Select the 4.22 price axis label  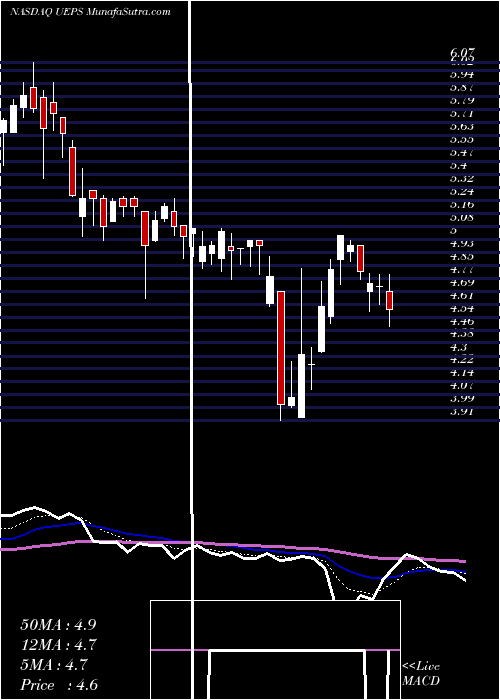[x=462, y=360]
